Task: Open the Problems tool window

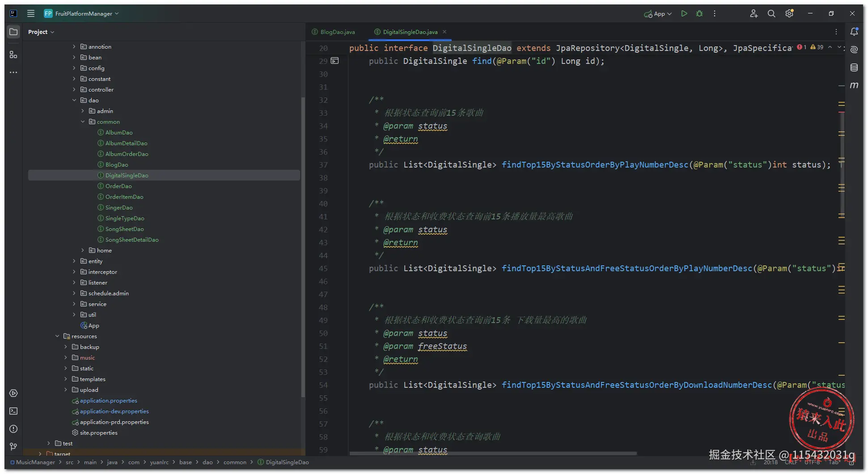Action: point(13,429)
